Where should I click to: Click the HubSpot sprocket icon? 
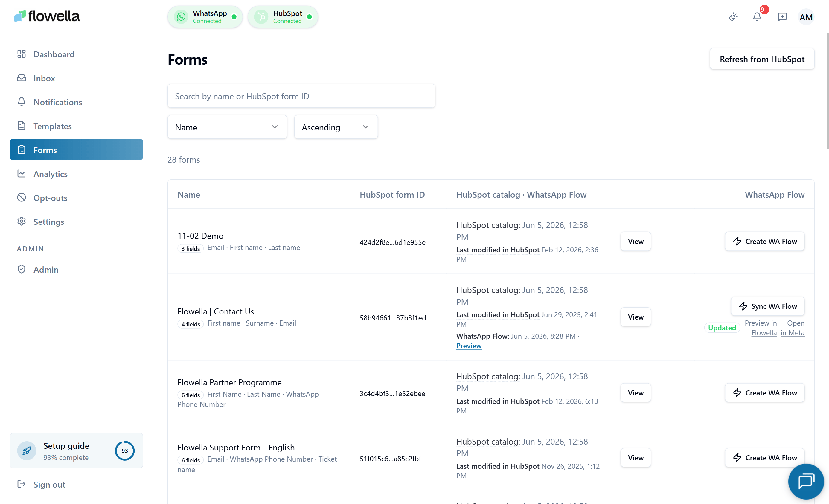[261, 16]
